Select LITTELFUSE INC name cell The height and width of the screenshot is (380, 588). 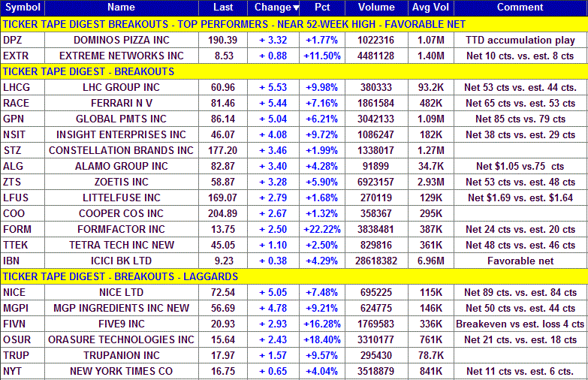[x=122, y=198]
